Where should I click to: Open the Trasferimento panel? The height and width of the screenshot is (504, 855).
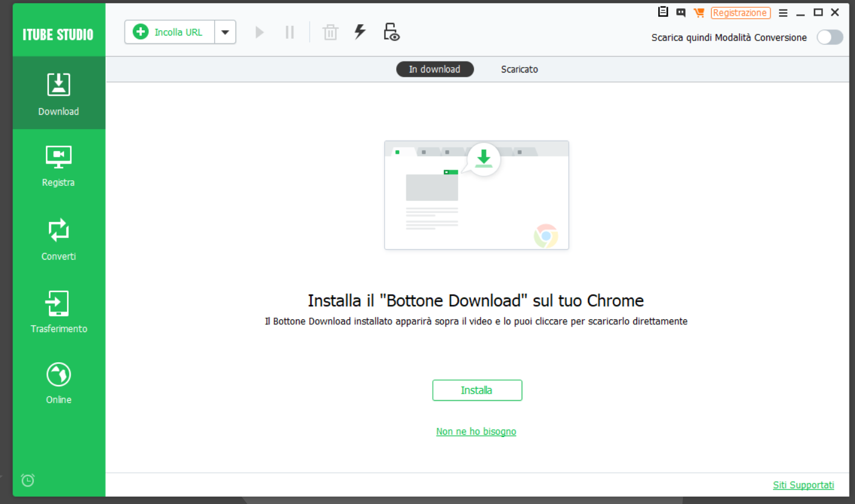point(59,311)
